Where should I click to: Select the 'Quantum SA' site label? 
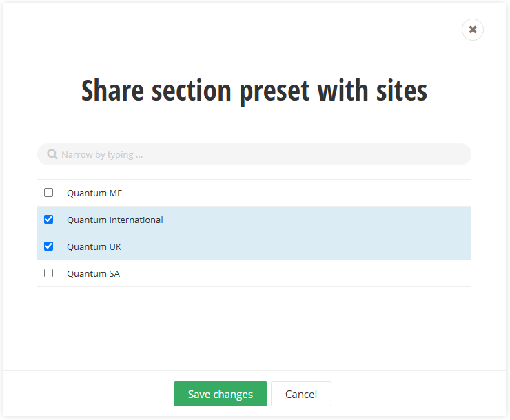[x=93, y=274]
